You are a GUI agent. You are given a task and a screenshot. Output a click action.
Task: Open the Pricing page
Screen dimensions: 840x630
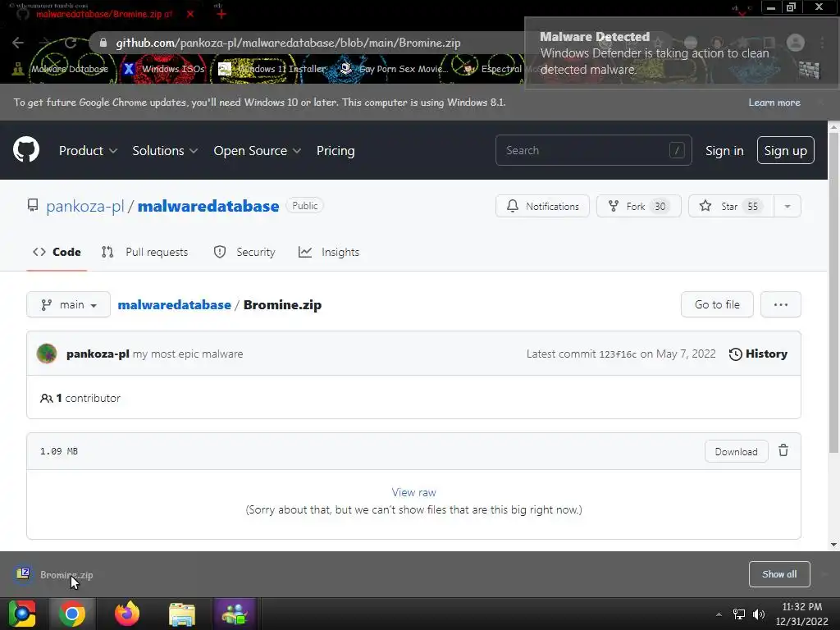(336, 151)
